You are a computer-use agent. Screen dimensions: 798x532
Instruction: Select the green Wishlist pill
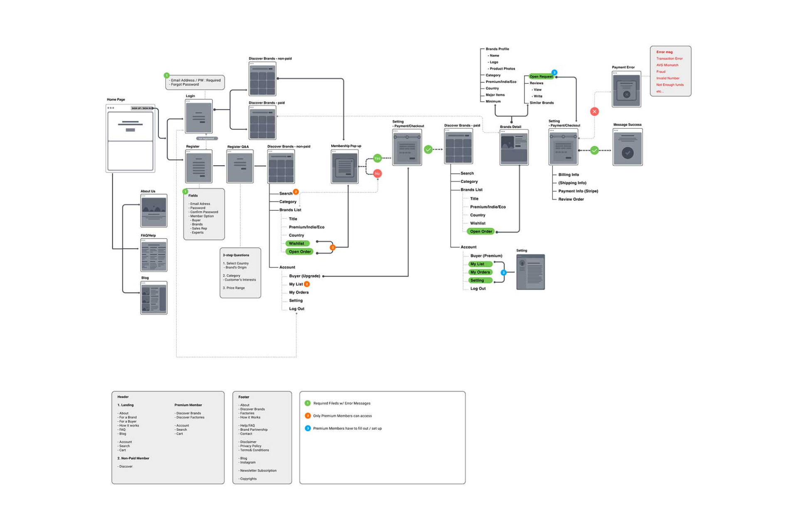pos(297,244)
